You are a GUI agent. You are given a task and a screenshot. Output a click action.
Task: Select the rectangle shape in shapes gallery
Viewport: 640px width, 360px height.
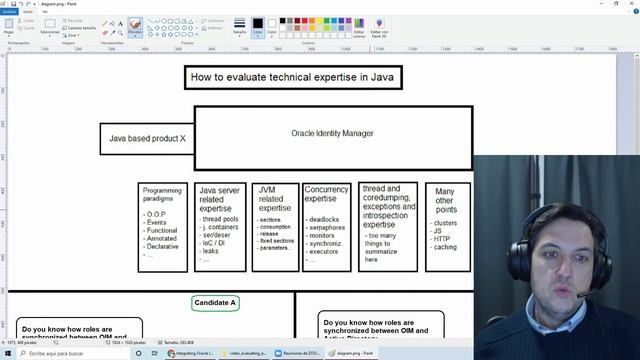point(171,21)
